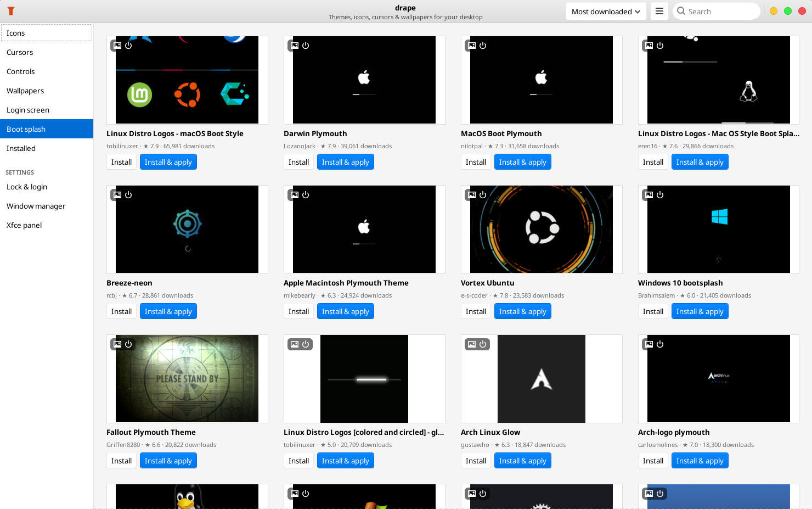Install Darwin Plymouth theme
This screenshot has height=509, width=812.
click(x=298, y=162)
